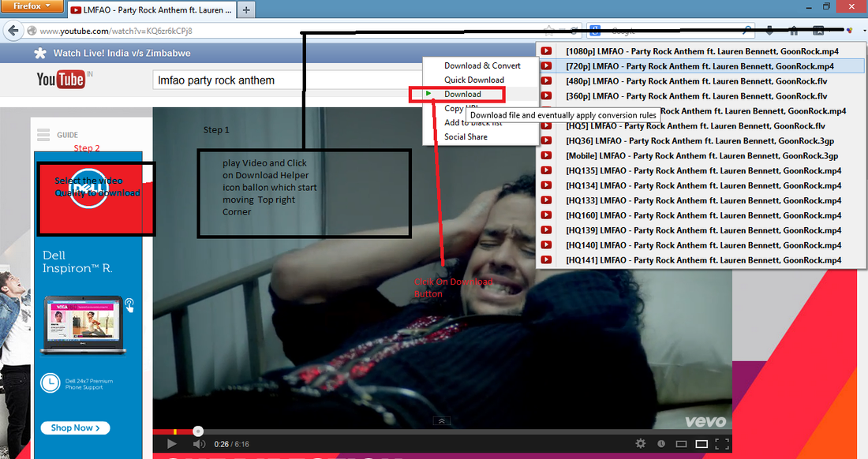Click Shop Now in the Dell ad
The image size is (868, 459).
75,428
